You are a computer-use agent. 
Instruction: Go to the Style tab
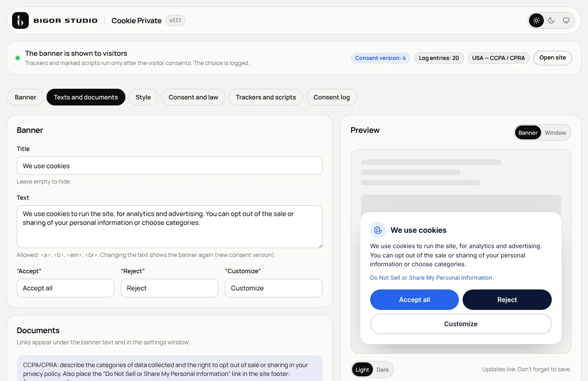tap(143, 97)
